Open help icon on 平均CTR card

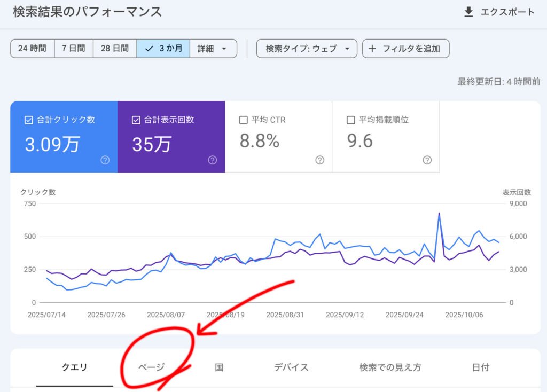point(319,160)
